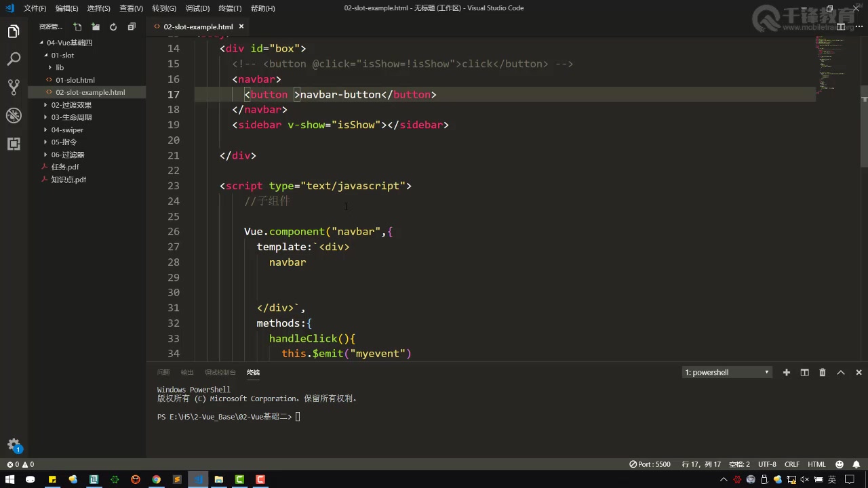
Task: Open the 帮助(H) menu
Action: click(262, 8)
